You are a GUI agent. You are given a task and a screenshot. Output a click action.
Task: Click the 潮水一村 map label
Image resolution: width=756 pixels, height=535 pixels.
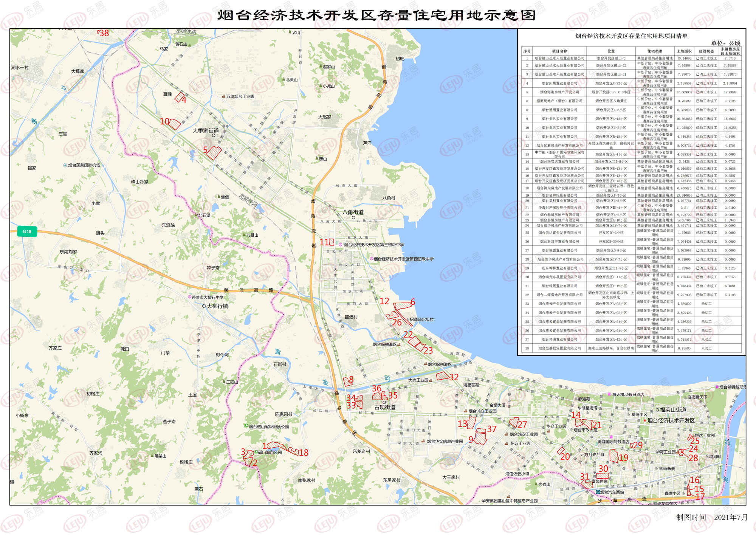pos(20,67)
